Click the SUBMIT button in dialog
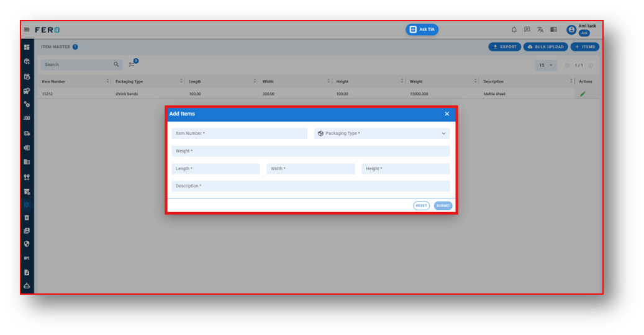Screen dimensions: 644x335 pos(443,205)
